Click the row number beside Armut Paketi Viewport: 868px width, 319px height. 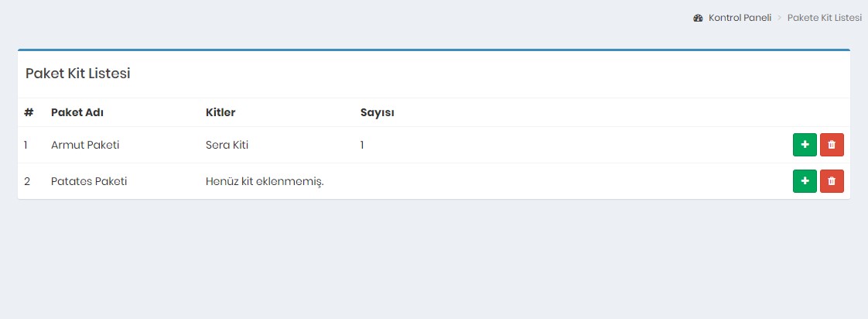26,145
